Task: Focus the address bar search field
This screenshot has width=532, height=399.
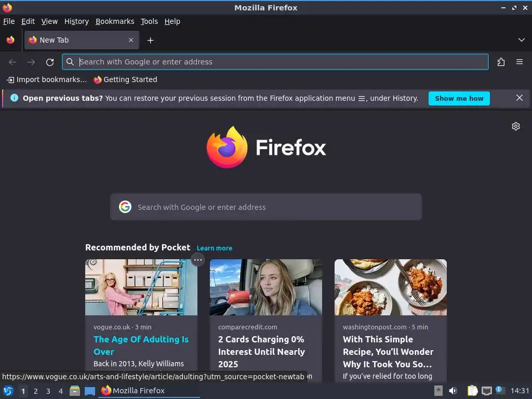Action: pos(275,62)
